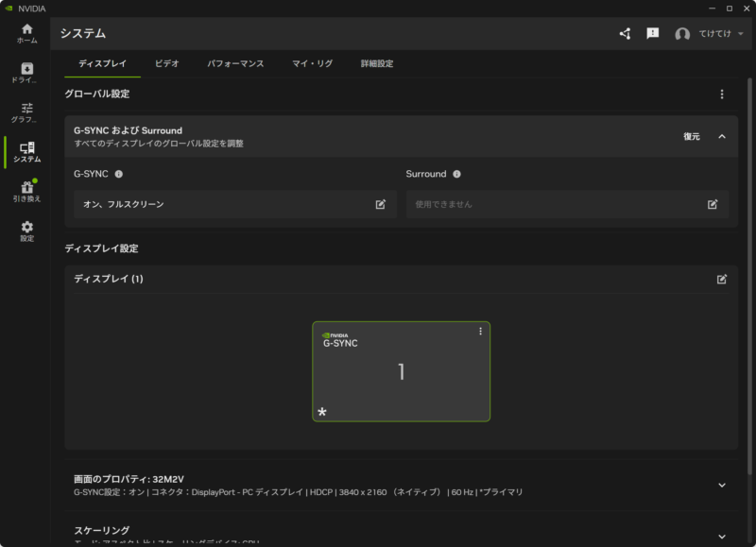Edit Display (1) arrangement icon
756x547 pixels.
[722, 279]
